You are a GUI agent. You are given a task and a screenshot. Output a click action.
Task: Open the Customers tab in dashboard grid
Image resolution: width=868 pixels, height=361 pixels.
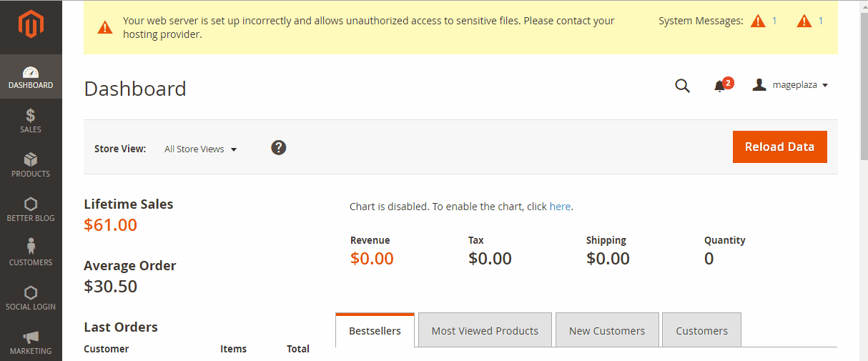coord(701,331)
